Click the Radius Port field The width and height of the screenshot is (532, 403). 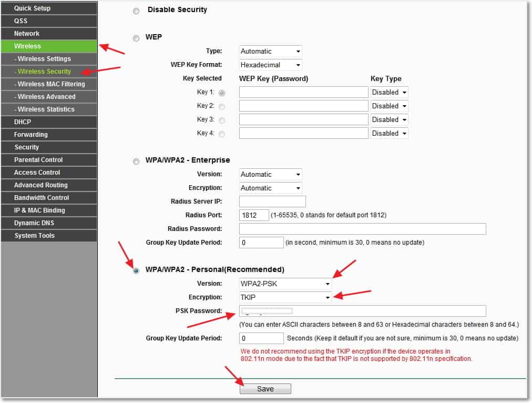[254, 215]
